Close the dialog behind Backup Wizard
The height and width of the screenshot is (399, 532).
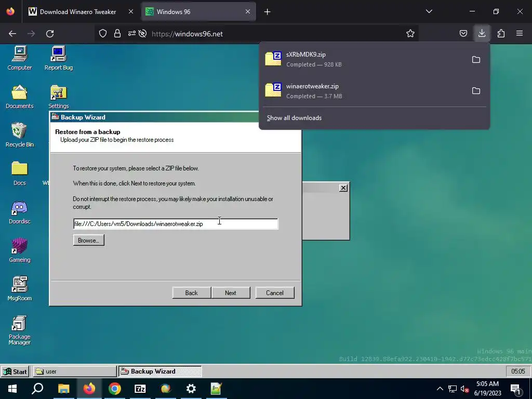click(x=343, y=188)
